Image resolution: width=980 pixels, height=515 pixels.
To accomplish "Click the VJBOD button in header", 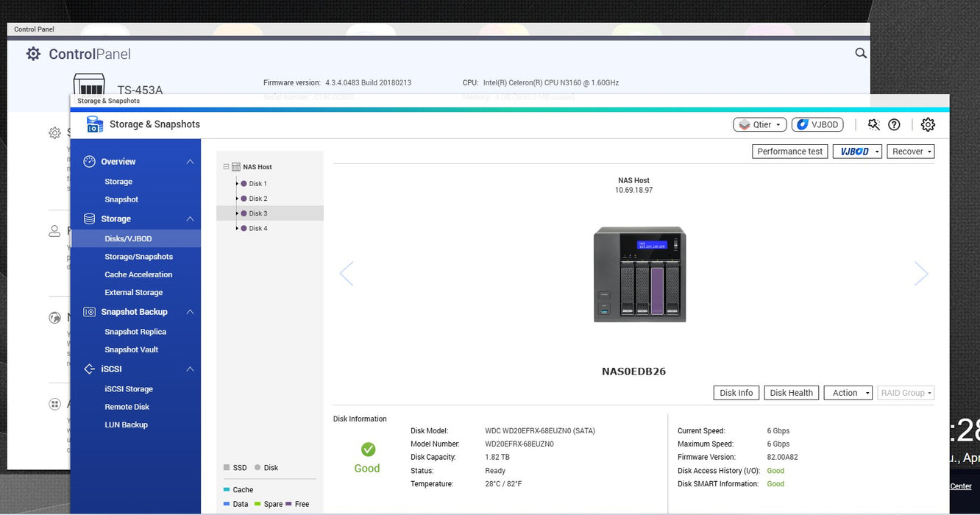I will tap(817, 125).
